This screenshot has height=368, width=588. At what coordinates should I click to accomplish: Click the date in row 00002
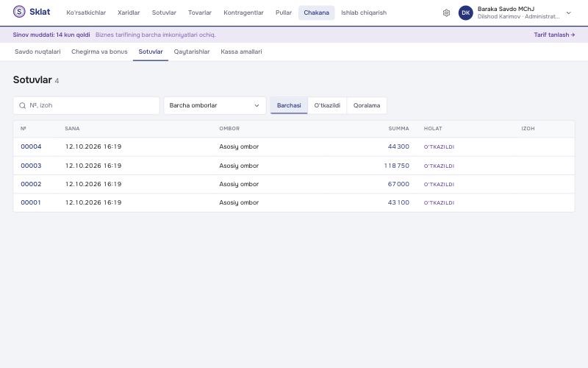[93, 184]
